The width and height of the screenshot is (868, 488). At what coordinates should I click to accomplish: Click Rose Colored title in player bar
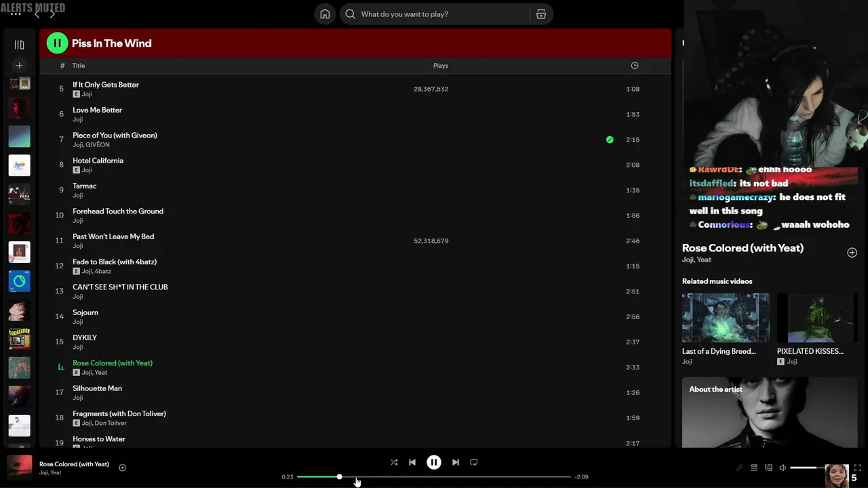click(x=74, y=464)
